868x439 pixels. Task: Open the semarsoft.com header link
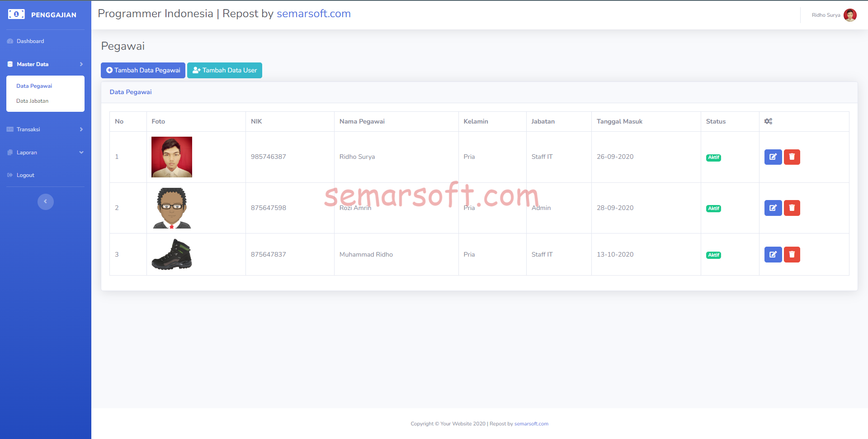click(313, 14)
